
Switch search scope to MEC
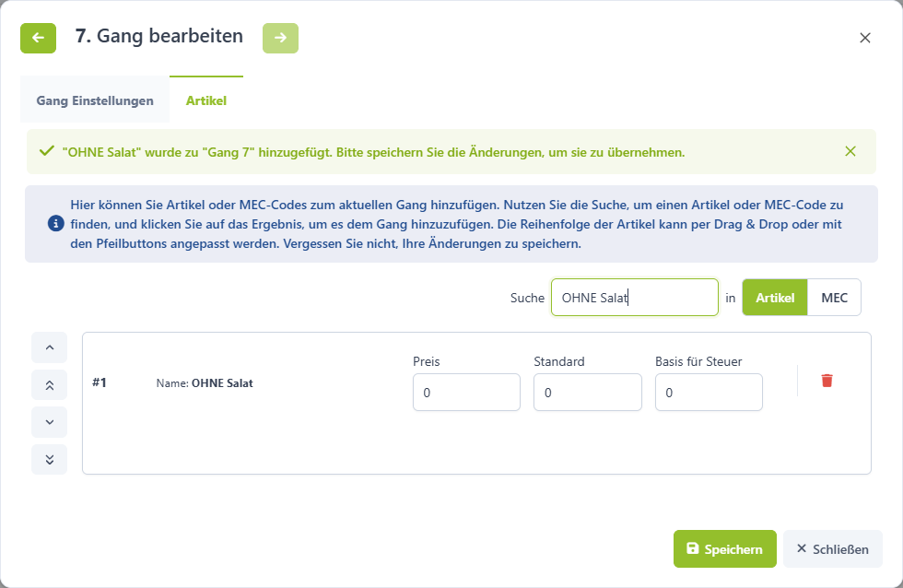(834, 298)
